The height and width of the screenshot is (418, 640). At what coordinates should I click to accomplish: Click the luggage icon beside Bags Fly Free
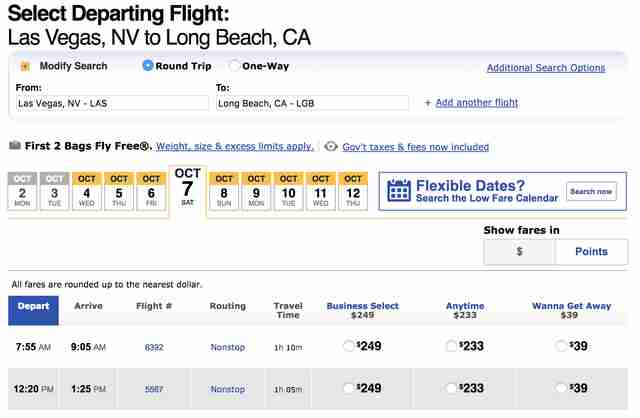pyautogui.click(x=15, y=145)
